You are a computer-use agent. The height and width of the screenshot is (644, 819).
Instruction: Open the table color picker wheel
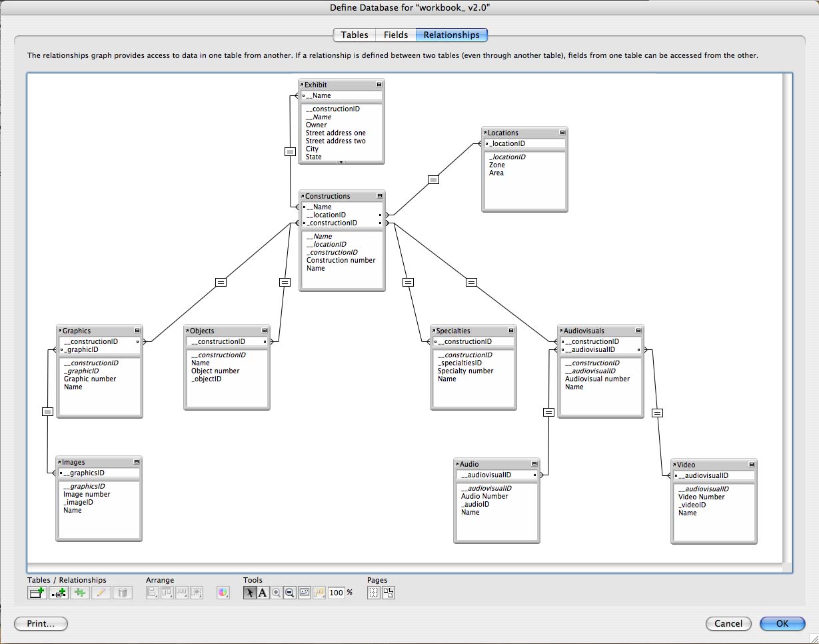[223, 593]
